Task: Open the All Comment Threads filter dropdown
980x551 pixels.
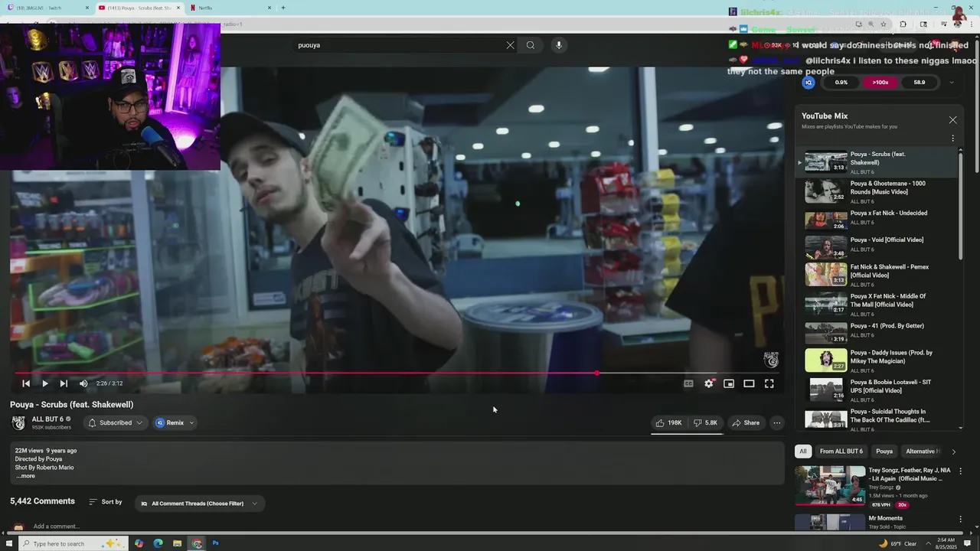Action: click(199, 504)
